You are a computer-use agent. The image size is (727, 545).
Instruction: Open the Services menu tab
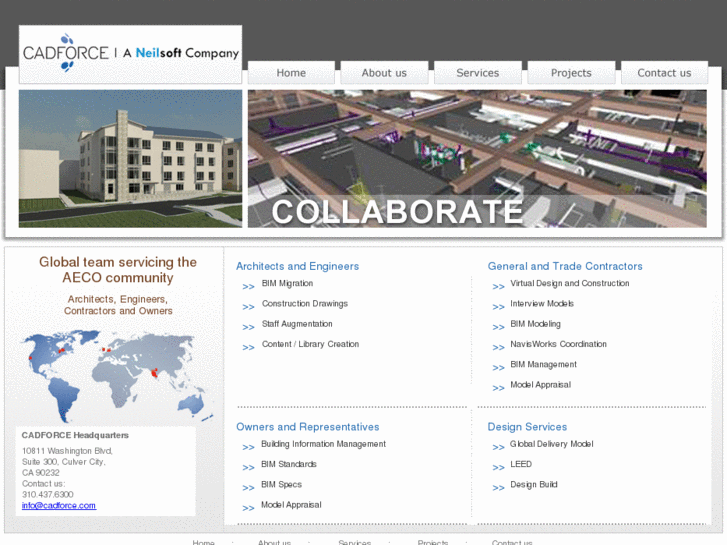477,73
